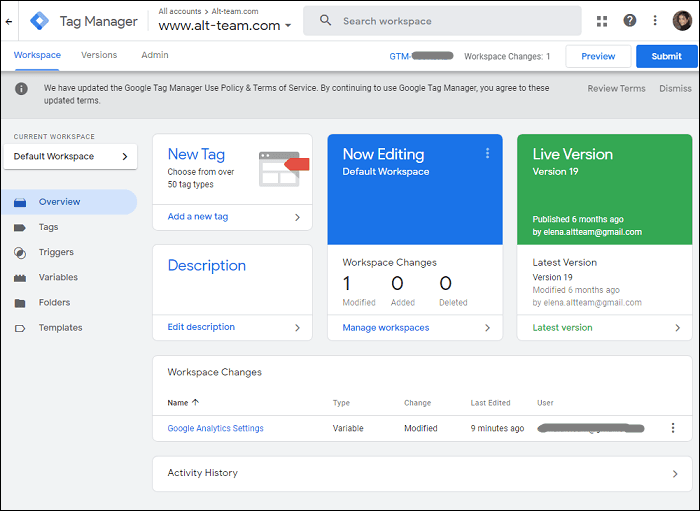
Task: Dismiss the policy update banner
Action: click(675, 88)
